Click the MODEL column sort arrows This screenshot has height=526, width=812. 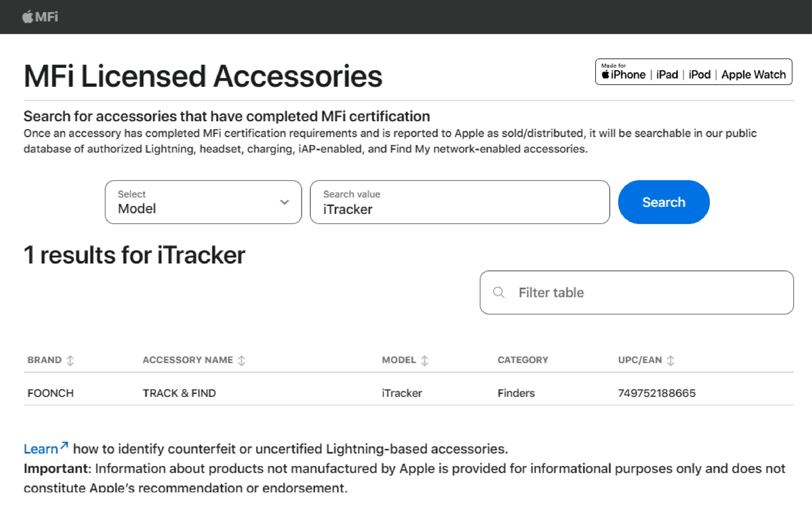click(425, 360)
